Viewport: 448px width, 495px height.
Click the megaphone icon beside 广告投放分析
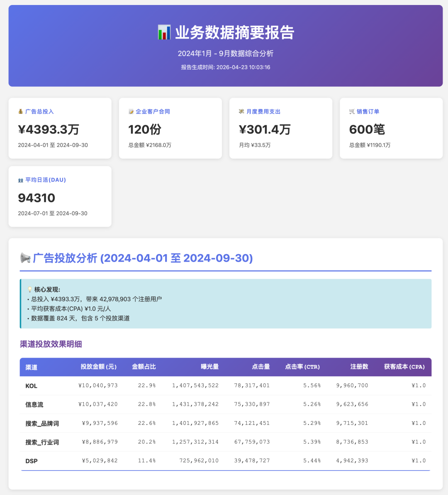click(25, 258)
